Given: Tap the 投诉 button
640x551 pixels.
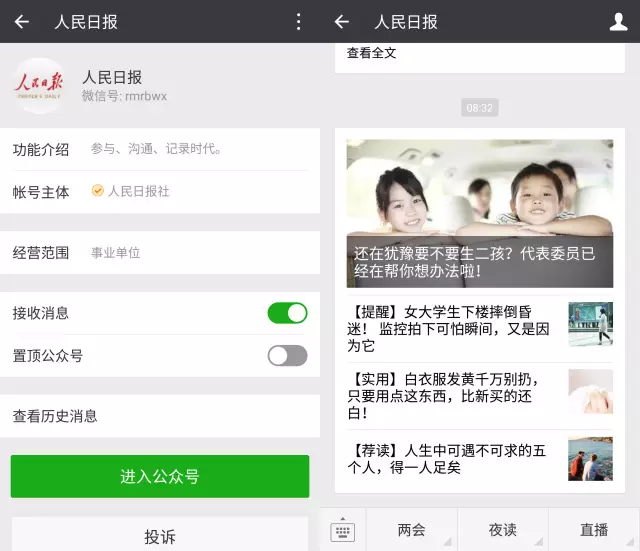Looking at the screenshot, I should coord(160,536).
